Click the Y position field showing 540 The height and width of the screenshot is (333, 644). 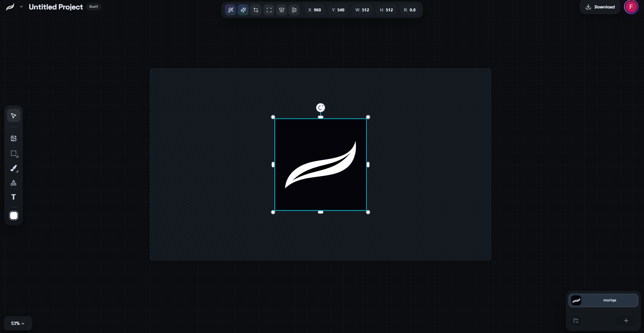click(x=338, y=10)
